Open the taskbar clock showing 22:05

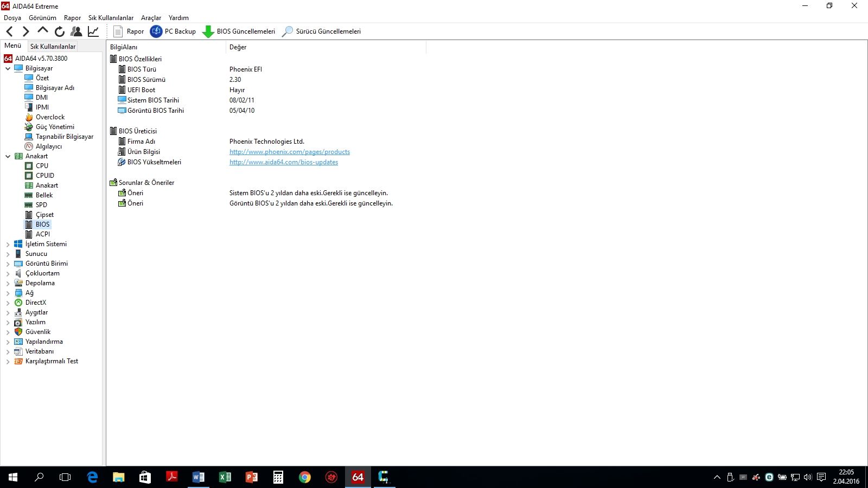tap(846, 477)
